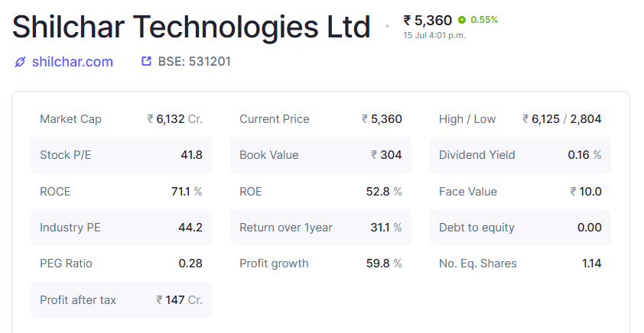Screen dimensions: 644x333
Task: Open the BSE: 531201 listing link
Action: pyautogui.click(x=194, y=62)
